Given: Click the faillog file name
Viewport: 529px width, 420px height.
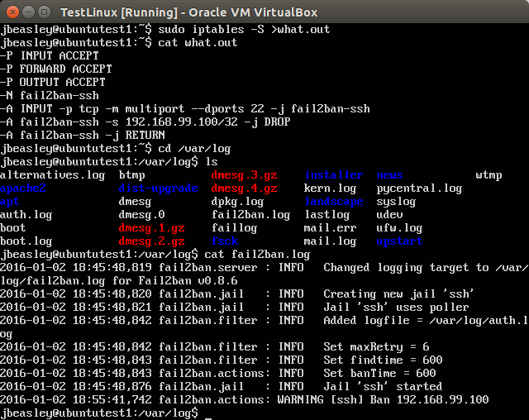Looking at the screenshot, I should [x=235, y=227].
